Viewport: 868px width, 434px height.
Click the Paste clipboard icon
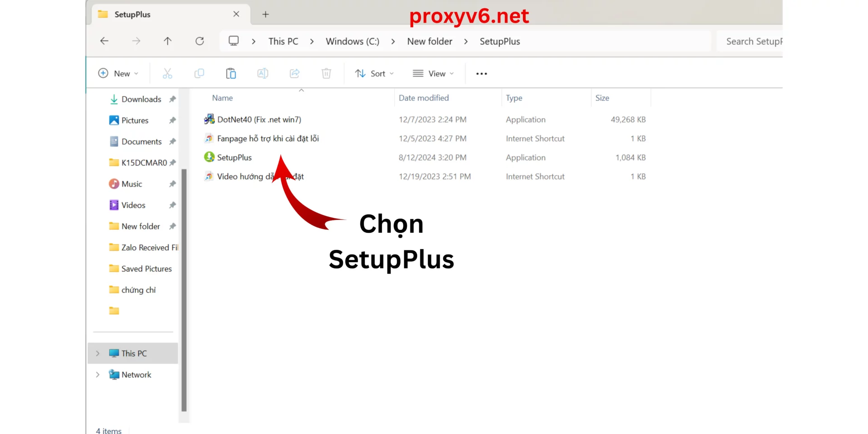tap(231, 73)
